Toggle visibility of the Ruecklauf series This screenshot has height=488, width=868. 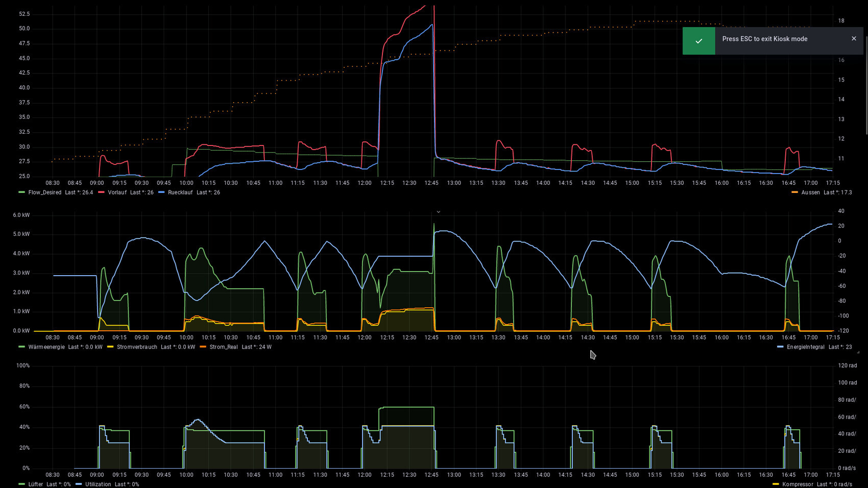click(180, 192)
